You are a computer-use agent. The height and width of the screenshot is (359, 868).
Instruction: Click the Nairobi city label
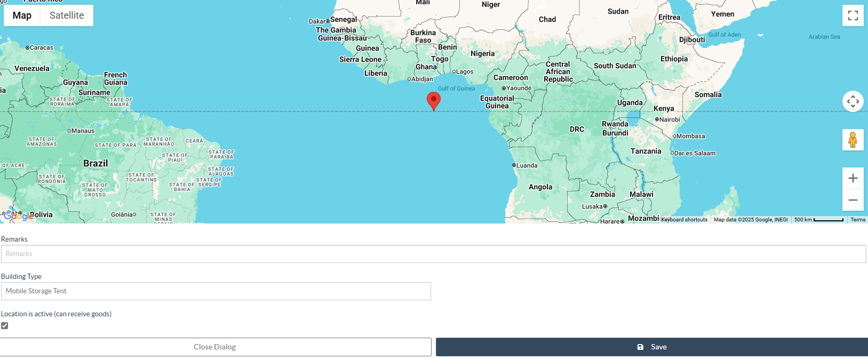click(x=669, y=119)
